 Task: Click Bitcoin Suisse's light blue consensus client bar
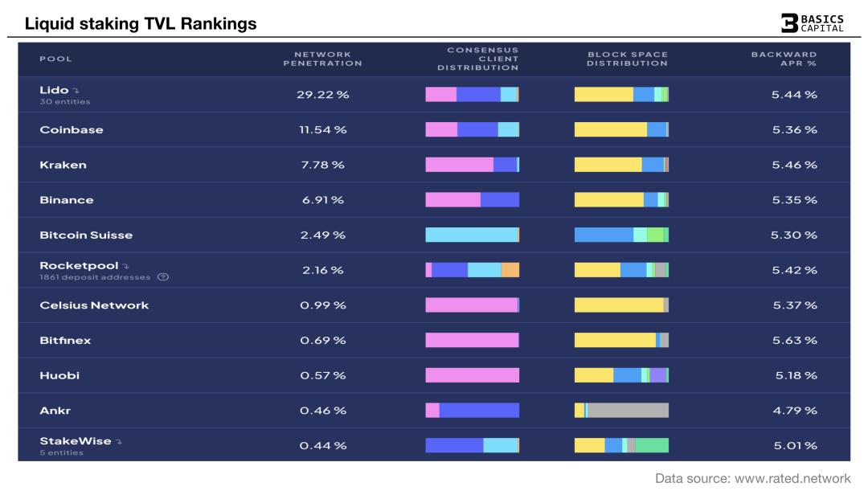[471, 235]
